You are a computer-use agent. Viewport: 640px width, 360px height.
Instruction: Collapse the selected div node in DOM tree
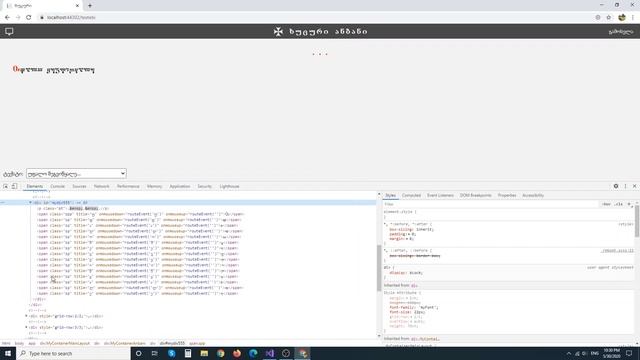30,202
